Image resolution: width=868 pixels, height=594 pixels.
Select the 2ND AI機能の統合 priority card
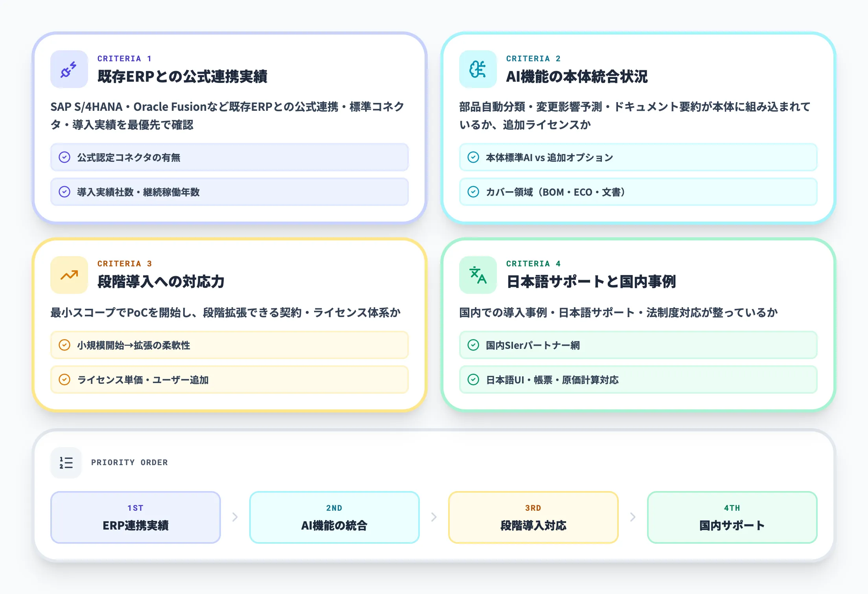[x=334, y=517]
